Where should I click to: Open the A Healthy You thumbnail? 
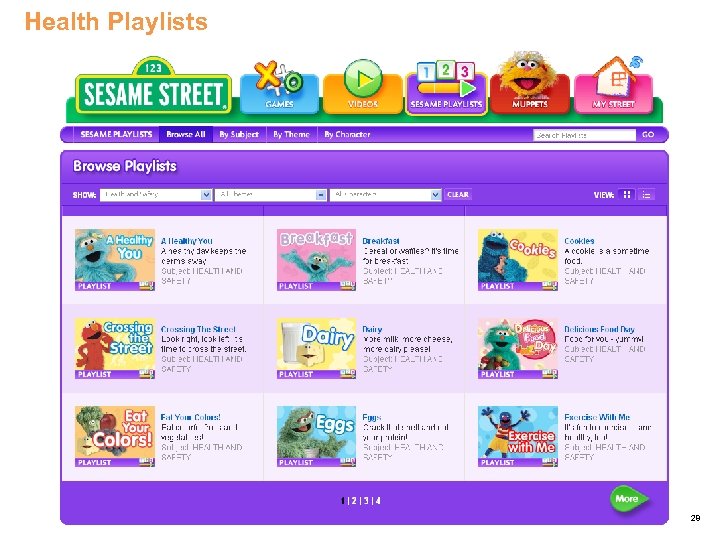click(x=115, y=260)
